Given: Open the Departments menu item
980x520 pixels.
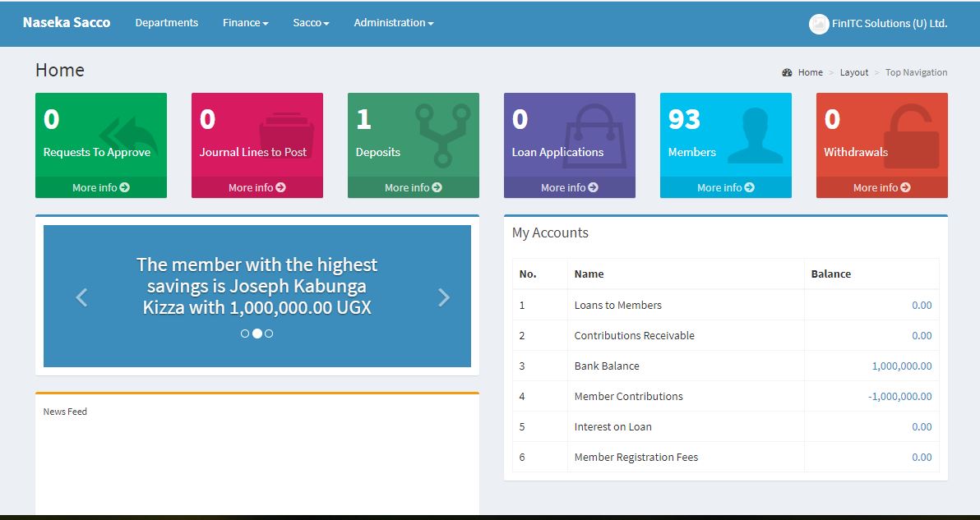Looking at the screenshot, I should (x=166, y=23).
